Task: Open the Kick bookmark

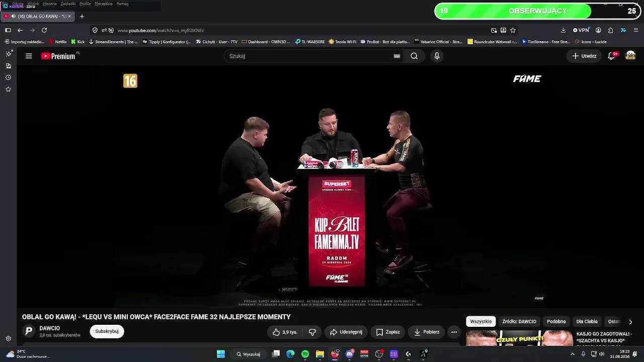Action: click(78, 42)
